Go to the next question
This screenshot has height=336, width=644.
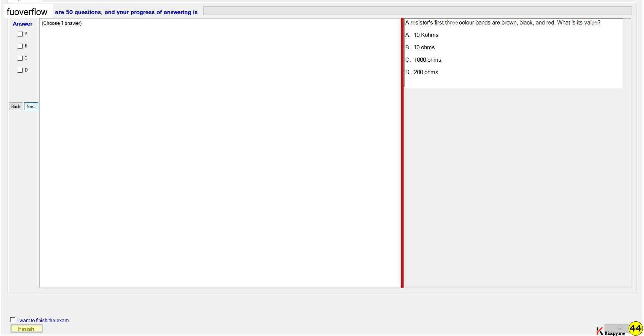coord(31,106)
